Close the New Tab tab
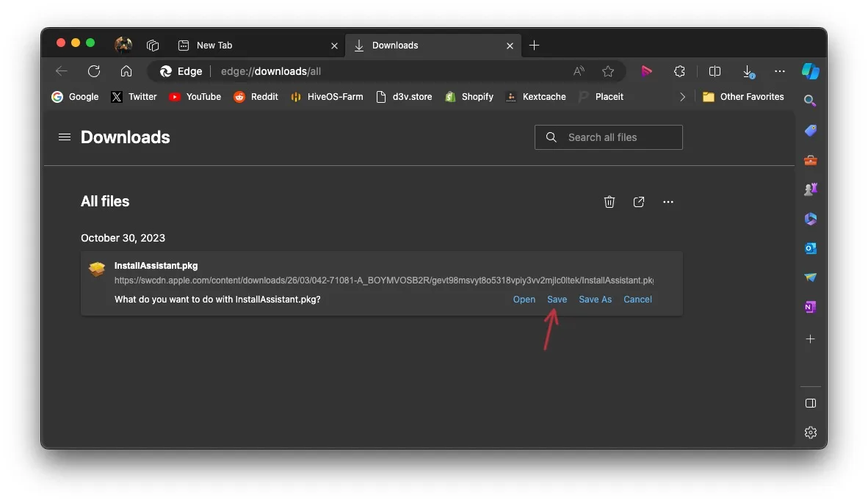 click(x=334, y=46)
